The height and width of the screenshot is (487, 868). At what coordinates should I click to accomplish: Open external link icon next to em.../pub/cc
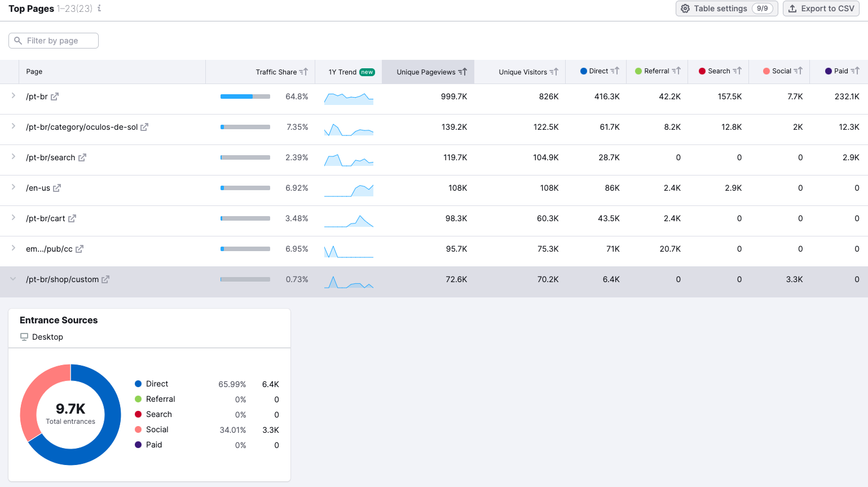click(x=80, y=249)
